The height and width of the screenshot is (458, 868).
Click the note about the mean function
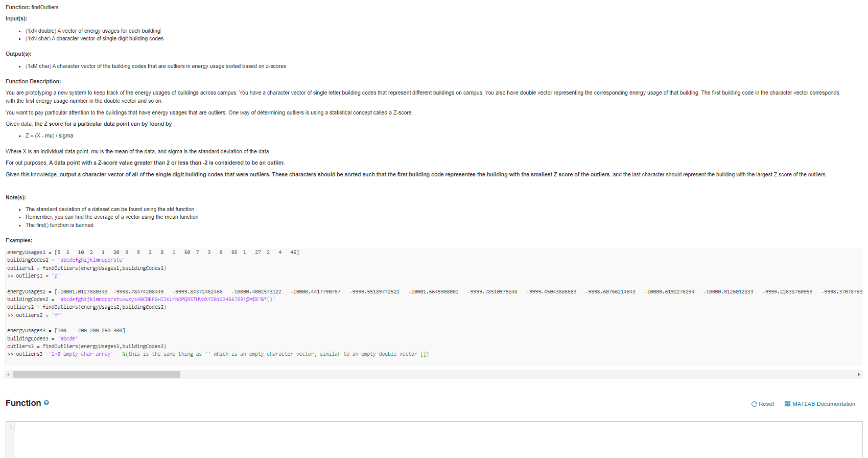112,217
